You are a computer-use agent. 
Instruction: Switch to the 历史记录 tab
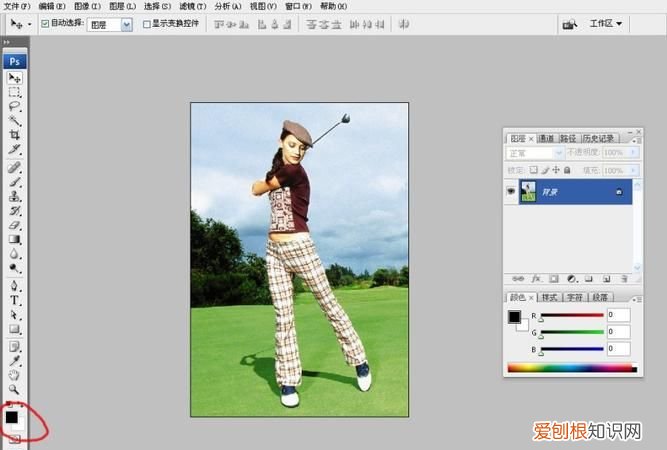599,138
